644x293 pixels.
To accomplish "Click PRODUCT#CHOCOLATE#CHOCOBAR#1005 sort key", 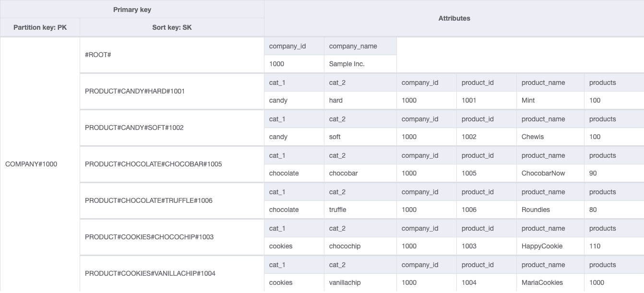I will pyautogui.click(x=172, y=164).
